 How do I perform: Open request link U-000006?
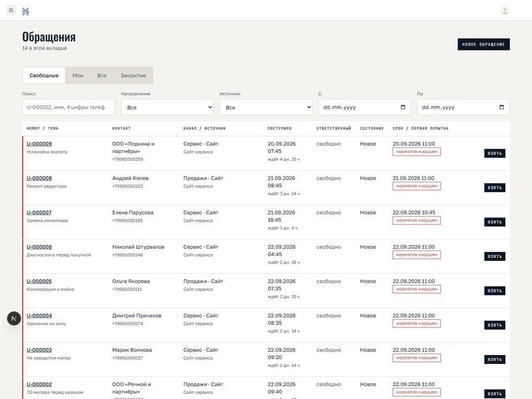(39, 247)
